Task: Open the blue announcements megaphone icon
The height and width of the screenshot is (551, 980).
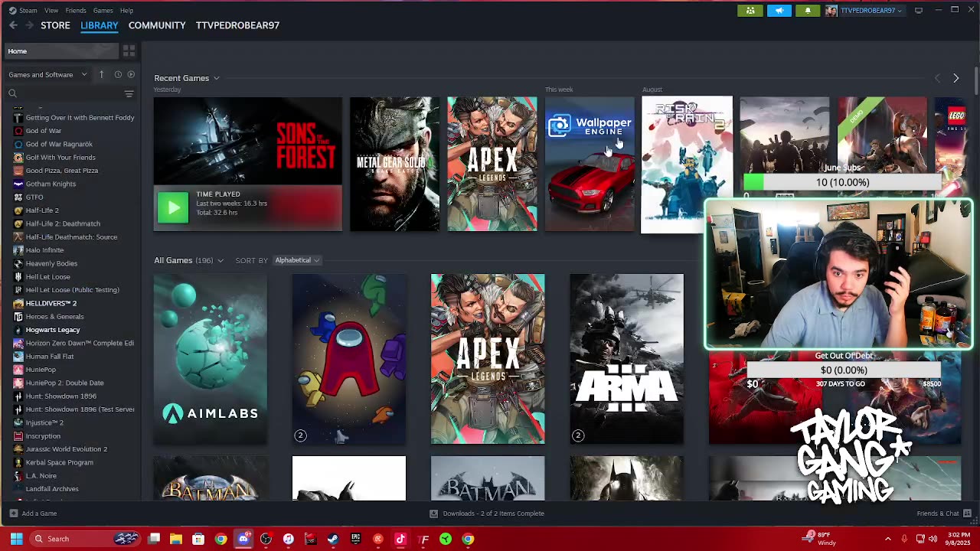Action: pyautogui.click(x=779, y=11)
